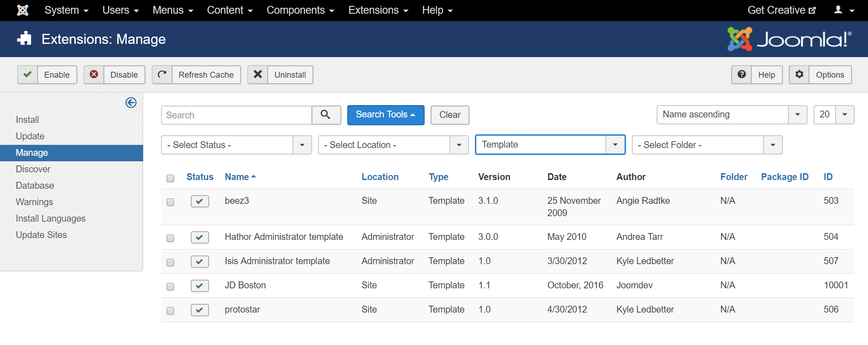Click the search magnifier button

coord(326,115)
